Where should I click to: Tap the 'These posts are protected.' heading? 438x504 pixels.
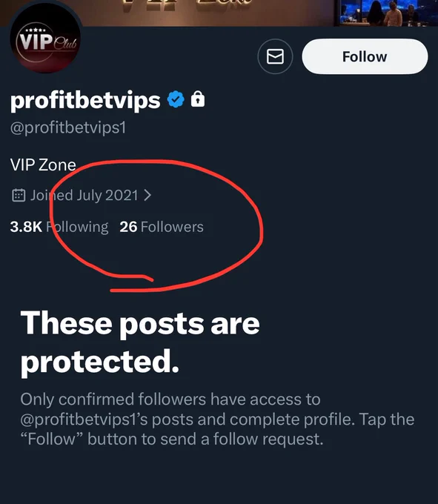click(x=140, y=342)
